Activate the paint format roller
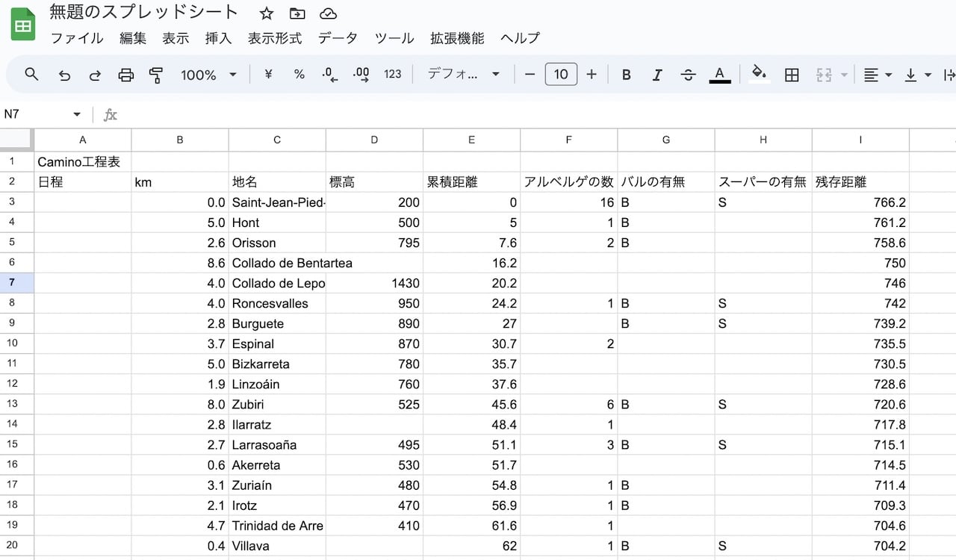This screenshot has width=956, height=560. [156, 75]
